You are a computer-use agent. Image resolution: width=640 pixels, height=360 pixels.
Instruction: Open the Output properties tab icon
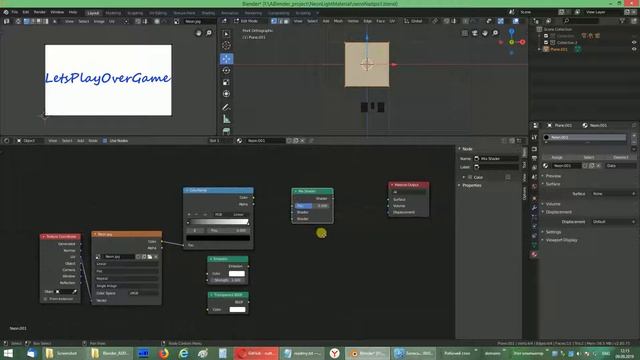pyautogui.click(x=534, y=158)
